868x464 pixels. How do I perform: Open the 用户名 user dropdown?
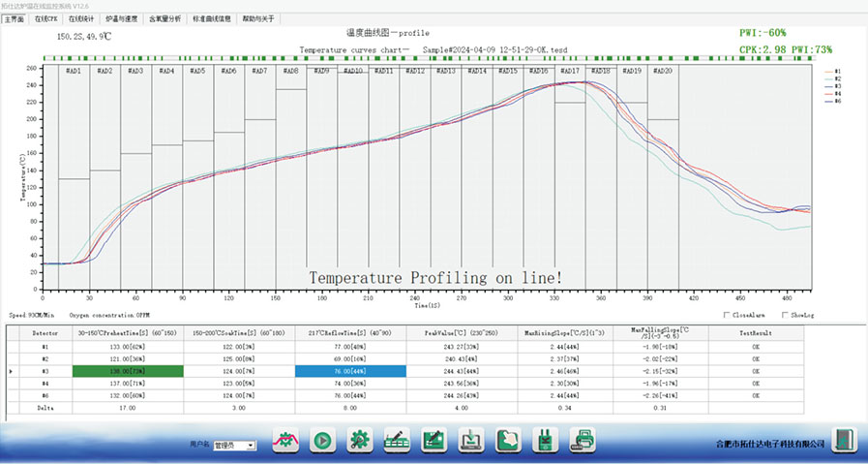[x=234, y=445]
